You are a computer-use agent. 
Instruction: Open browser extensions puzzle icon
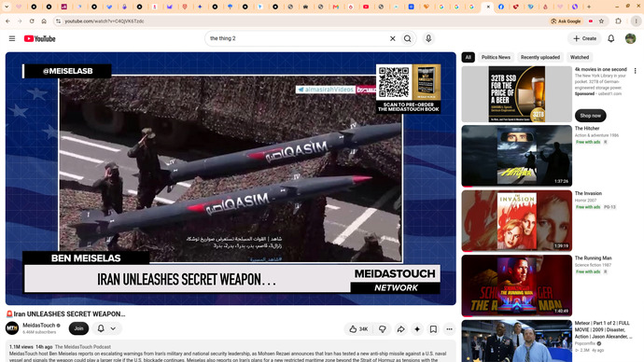618,21
